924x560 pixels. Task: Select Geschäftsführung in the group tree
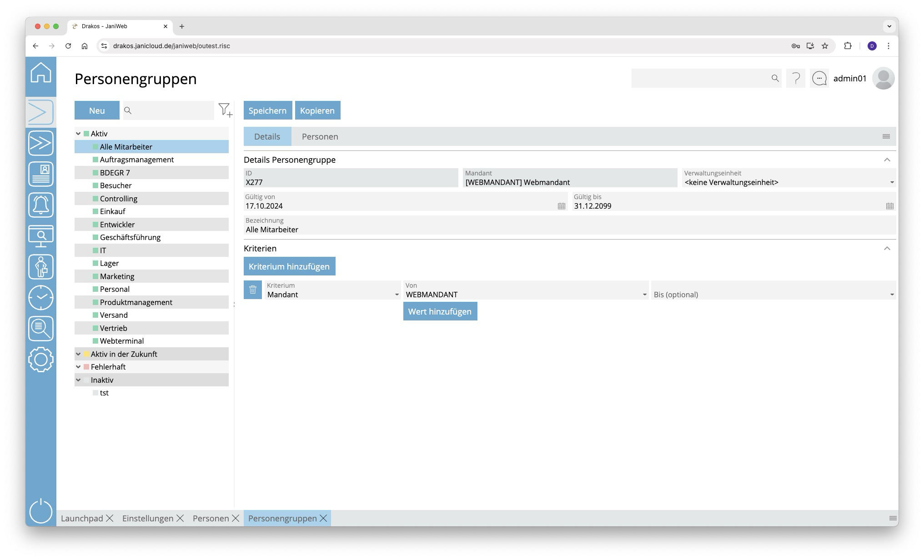pos(130,237)
